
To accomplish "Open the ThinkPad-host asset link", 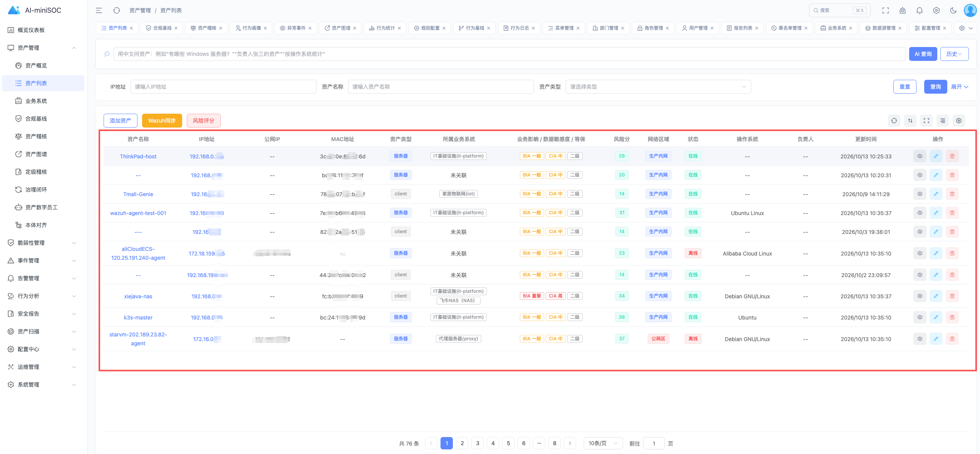I will click(138, 156).
